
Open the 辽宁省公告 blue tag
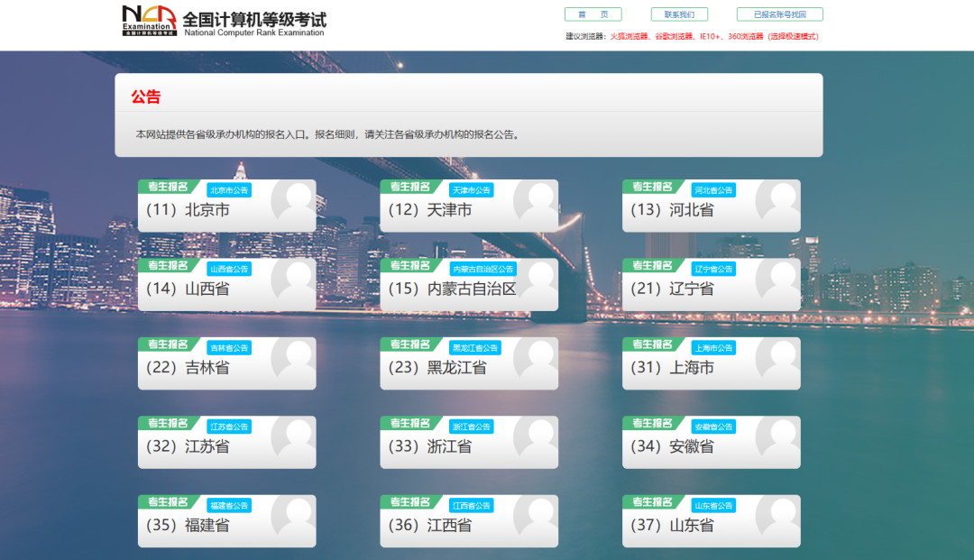(713, 269)
